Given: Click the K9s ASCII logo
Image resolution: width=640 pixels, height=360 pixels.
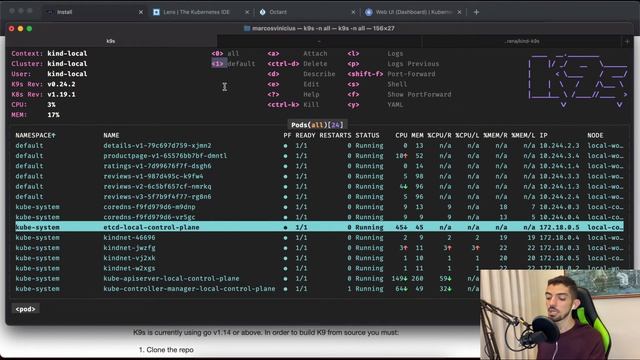Looking at the screenshot, I should tap(578, 80).
